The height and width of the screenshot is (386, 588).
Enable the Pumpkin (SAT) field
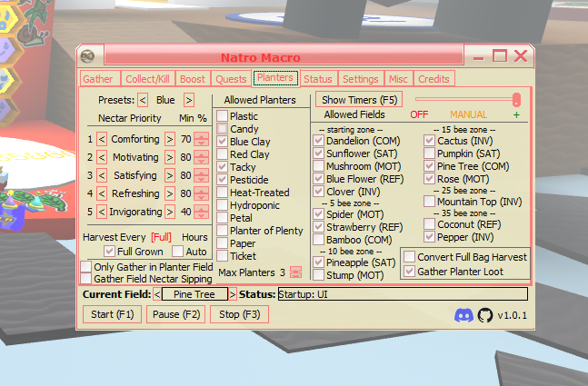(x=429, y=153)
